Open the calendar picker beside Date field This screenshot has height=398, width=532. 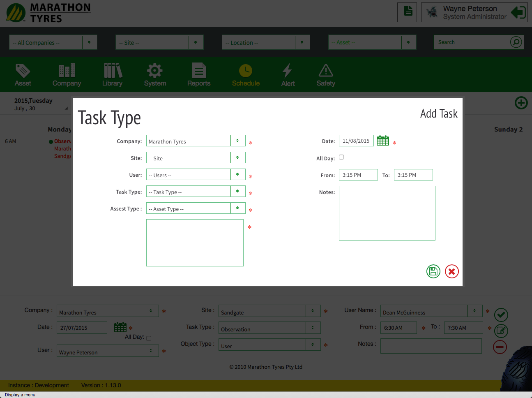click(x=382, y=141)
